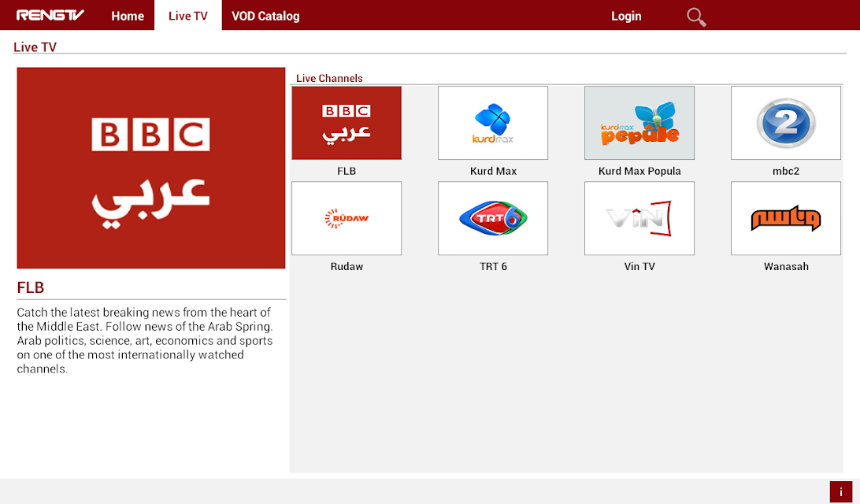Screen dimensions: 860x504
Task: Choose the mbc2 channel logo
Action: click(x=786, y=123)
